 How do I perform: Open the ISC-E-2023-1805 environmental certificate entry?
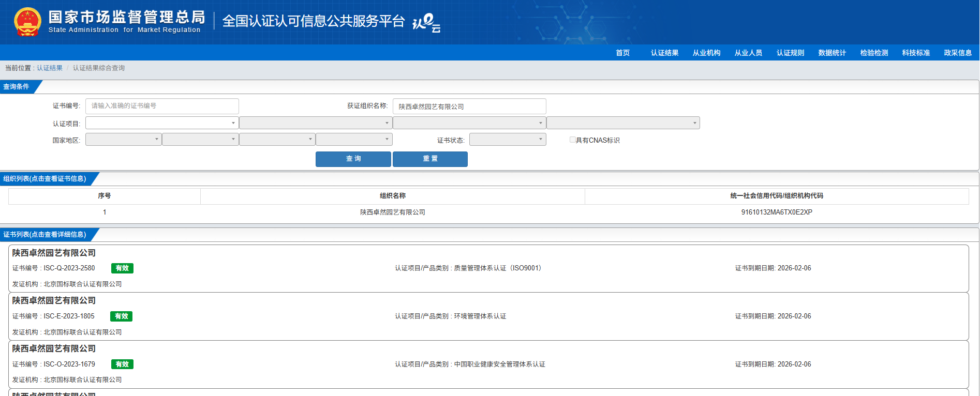(69, 316)
